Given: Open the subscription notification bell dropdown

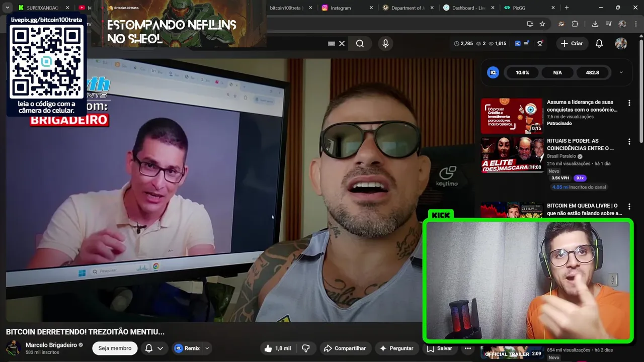Looking at the screenshot, I should pyautogui.click(x=154, y=348).
